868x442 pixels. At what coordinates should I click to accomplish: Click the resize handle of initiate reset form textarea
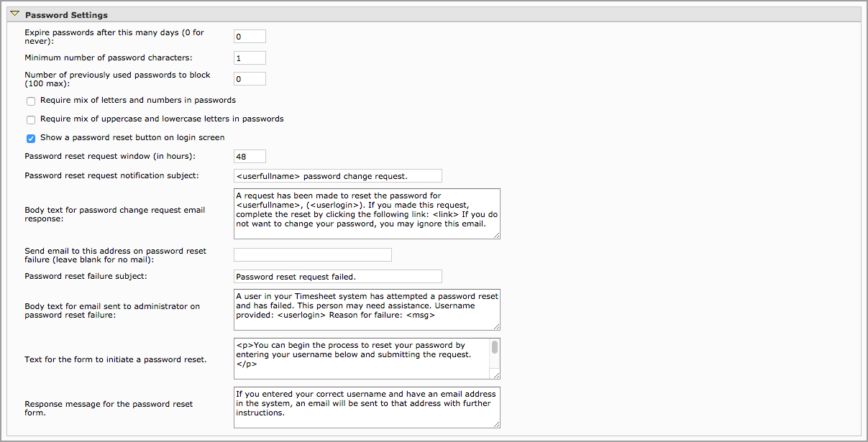(x=495, y=374)
